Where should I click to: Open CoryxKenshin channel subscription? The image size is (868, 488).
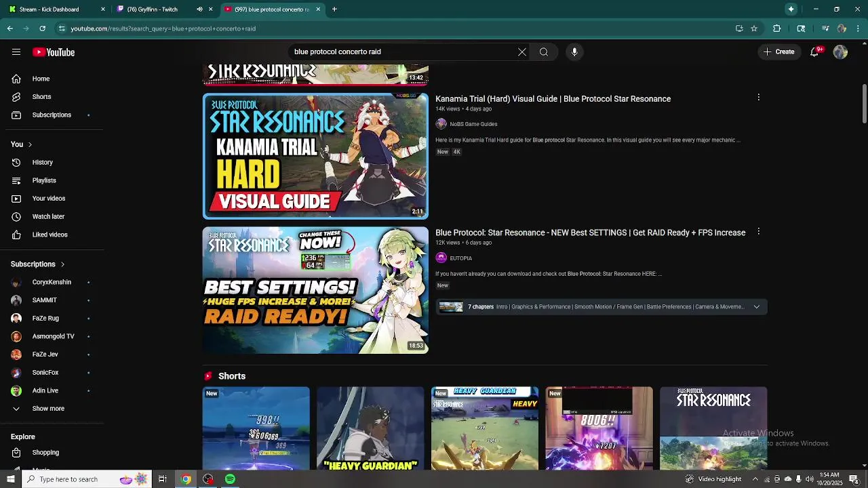(52, 282)
